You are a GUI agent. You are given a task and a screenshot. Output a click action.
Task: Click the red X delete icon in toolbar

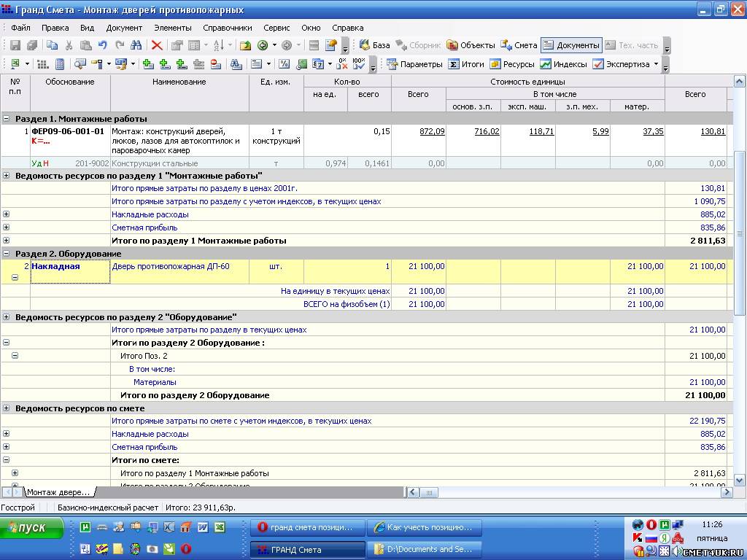(x=156, y=45)
